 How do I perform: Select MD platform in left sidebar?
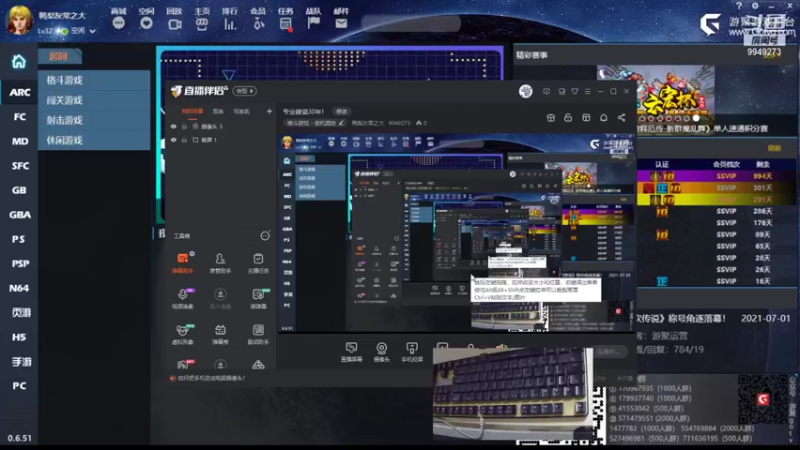point(19,141)
